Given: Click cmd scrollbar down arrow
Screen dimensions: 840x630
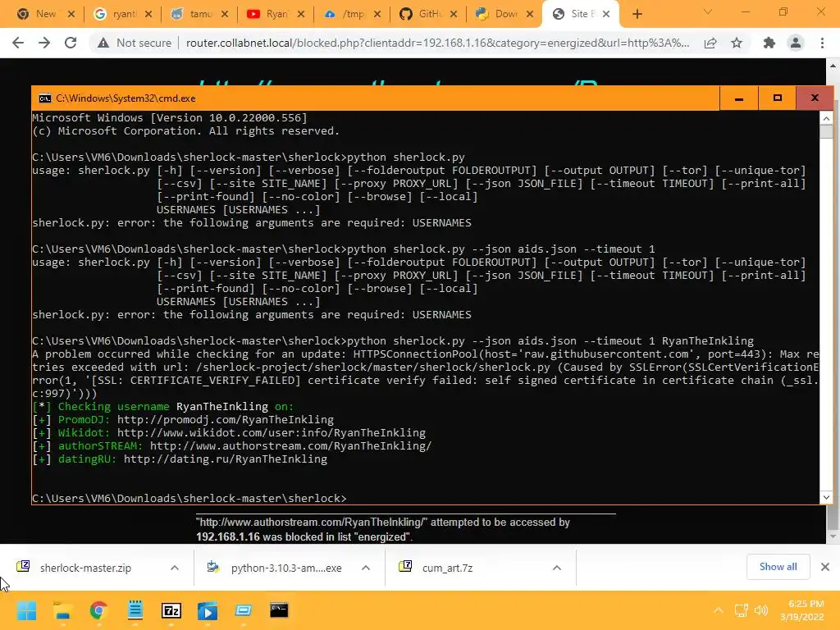Looking at the screenshot, I should [826, 497].
